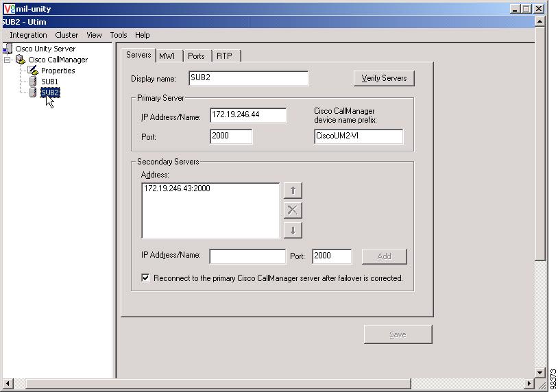This screenshot has height=392, width=558.
Task: Open the Integration menu
Action: pyautogui.click(x=29, y=35)
